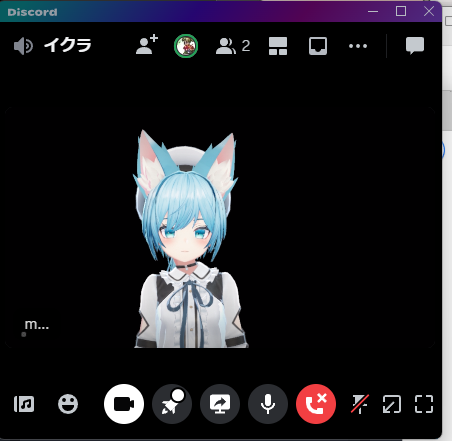Mute the microphone
Screen dimensions: 452x441
[x=268, y=404]
